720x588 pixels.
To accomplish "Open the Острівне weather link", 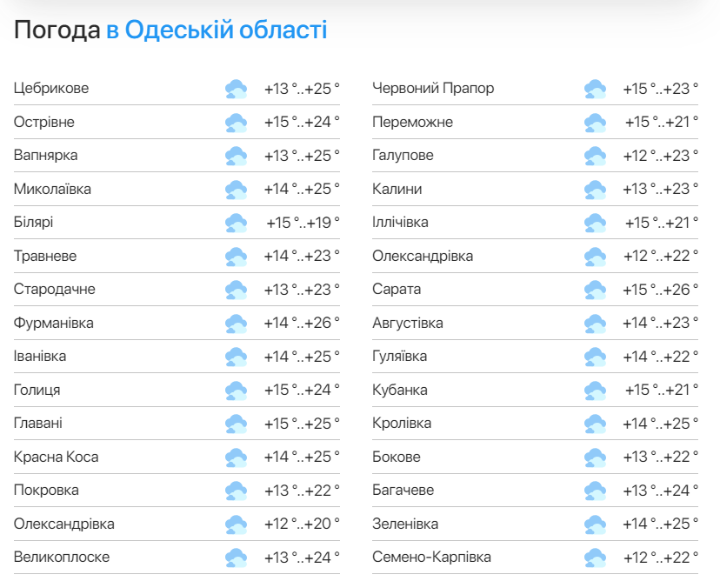I will (x=44, y=122).
